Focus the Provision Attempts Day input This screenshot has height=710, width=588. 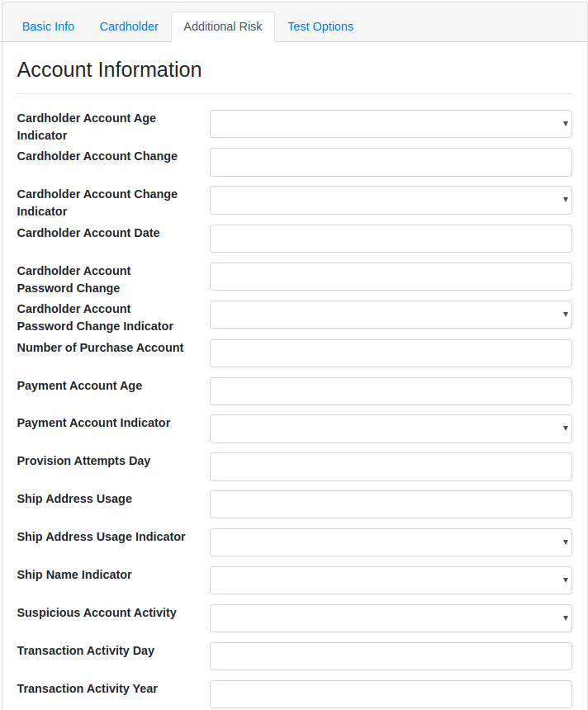click(391, 466)
